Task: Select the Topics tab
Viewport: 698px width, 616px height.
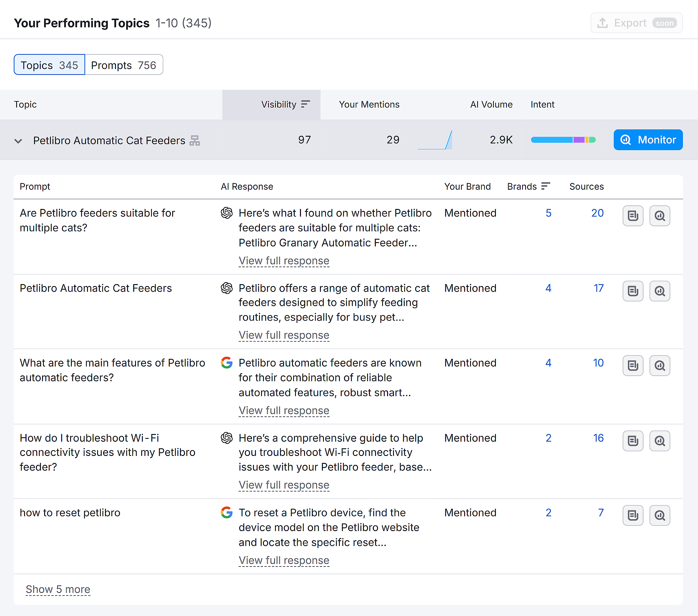Action: tap(49, 65)
